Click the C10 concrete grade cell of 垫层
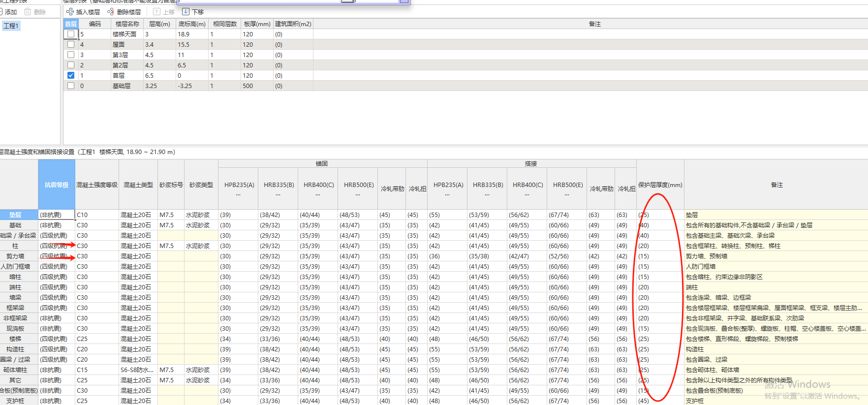Viewport: 868px width, 405px height. point(97,215)
